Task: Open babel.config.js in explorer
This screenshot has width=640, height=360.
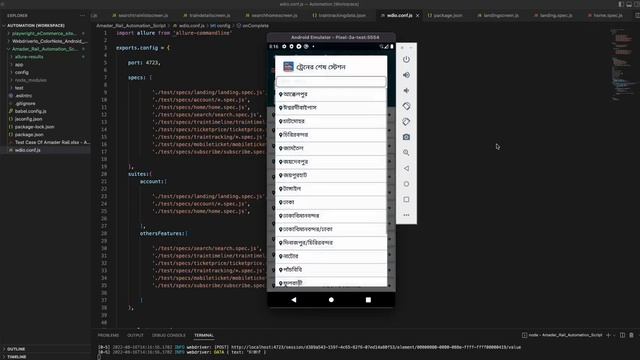Action: point(31,111)
